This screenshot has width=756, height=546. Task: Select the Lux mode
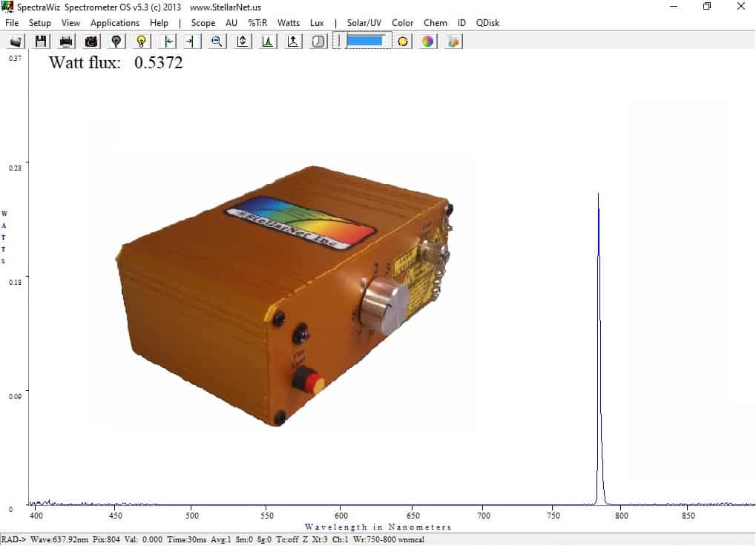coord(317,23)
